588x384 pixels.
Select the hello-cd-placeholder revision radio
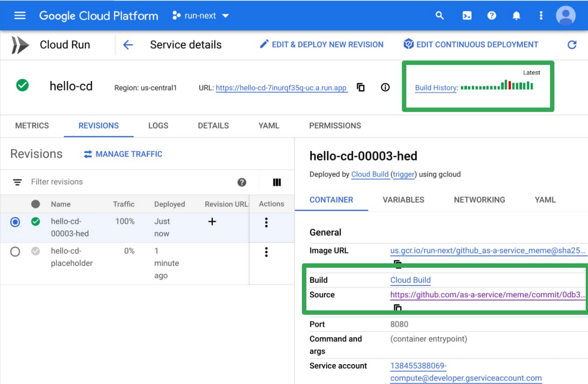click(15, 251)
